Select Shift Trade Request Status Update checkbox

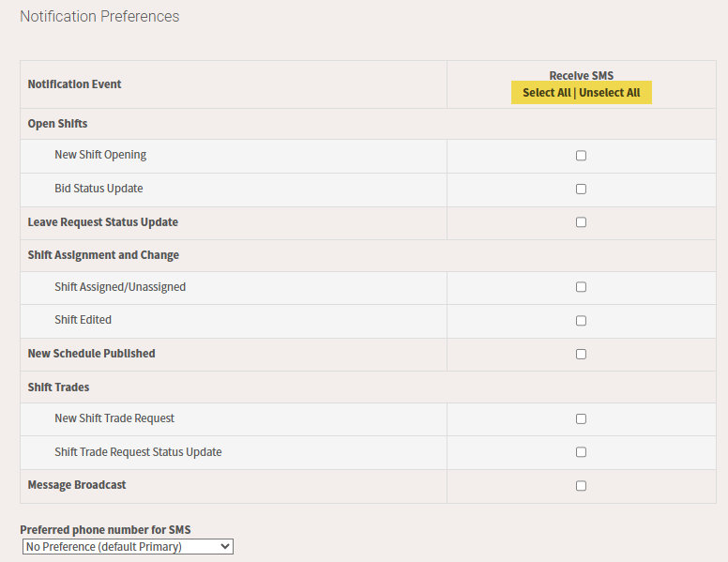581,452
